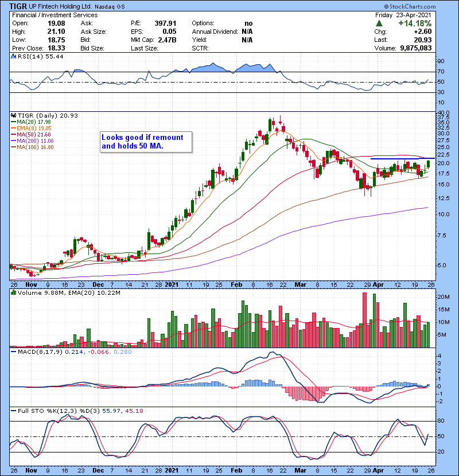Click the volume bars icon beside Volume 9.88M
Image resolution: width=459 pixels, height=476 pixels.
tap(13, 292)
